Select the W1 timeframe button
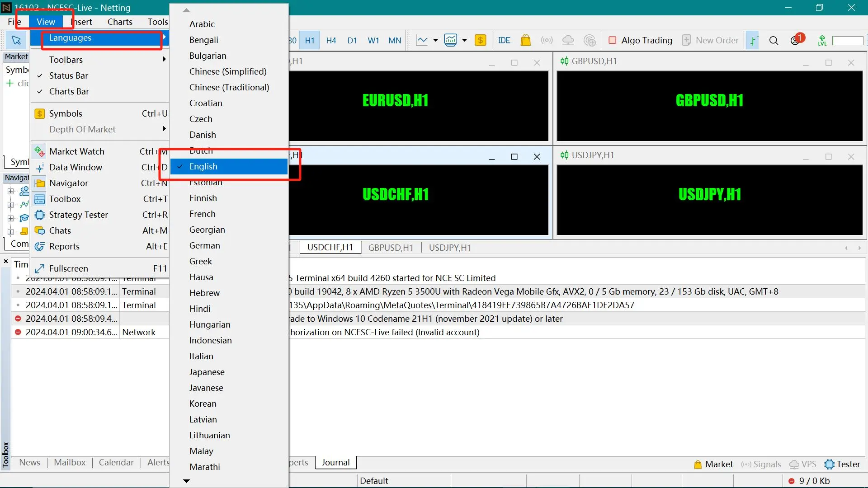Screen dimensions: 868x488 point(373,40)
